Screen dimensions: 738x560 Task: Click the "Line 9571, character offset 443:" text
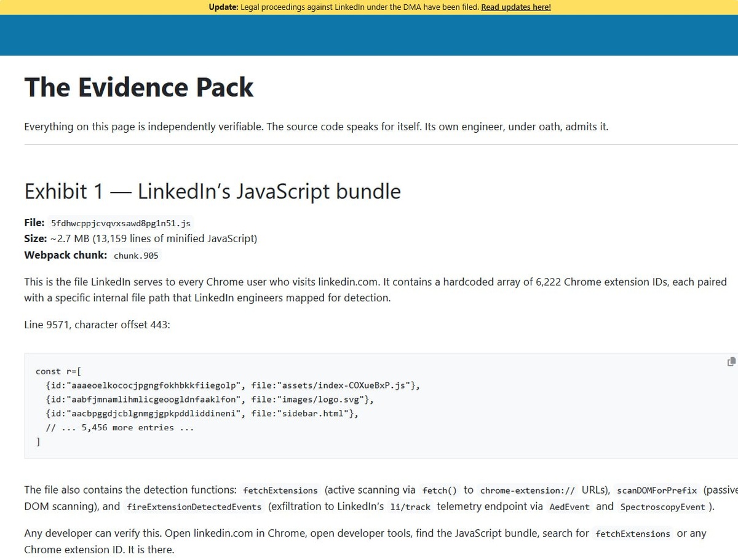click(97, 325)
